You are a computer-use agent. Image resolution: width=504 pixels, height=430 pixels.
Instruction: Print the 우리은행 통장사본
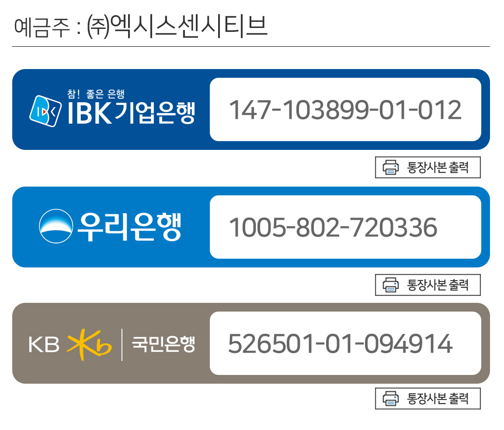(428, 285)
